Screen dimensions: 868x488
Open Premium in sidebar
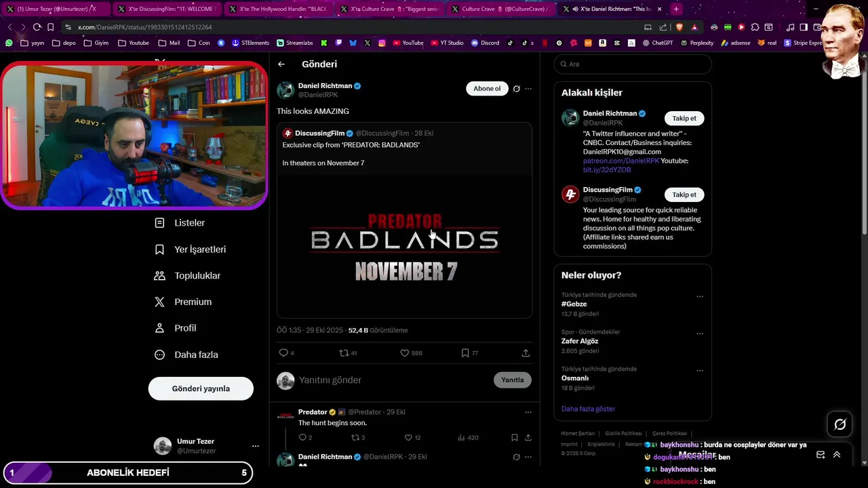pyautogui.click(x=183, y=302)
